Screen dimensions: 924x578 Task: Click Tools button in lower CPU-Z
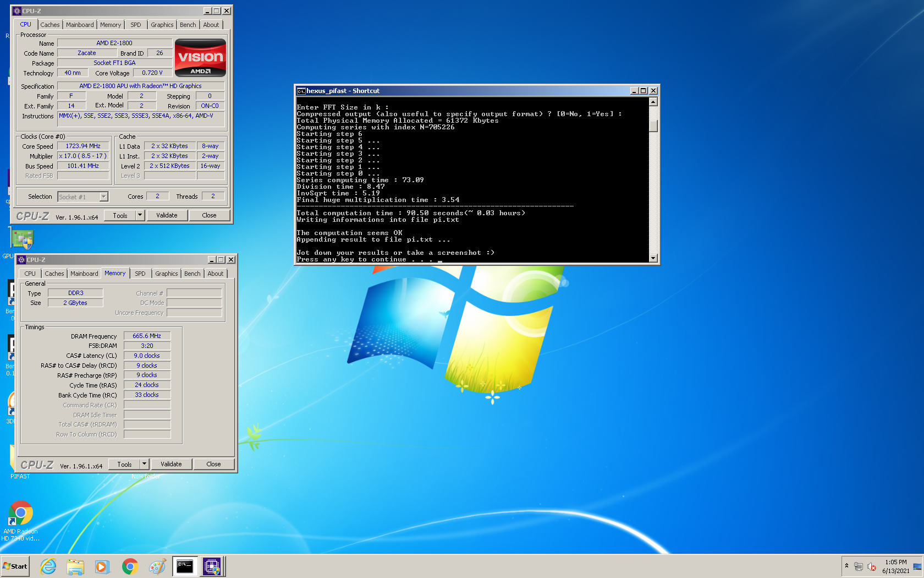coord(124,464)
